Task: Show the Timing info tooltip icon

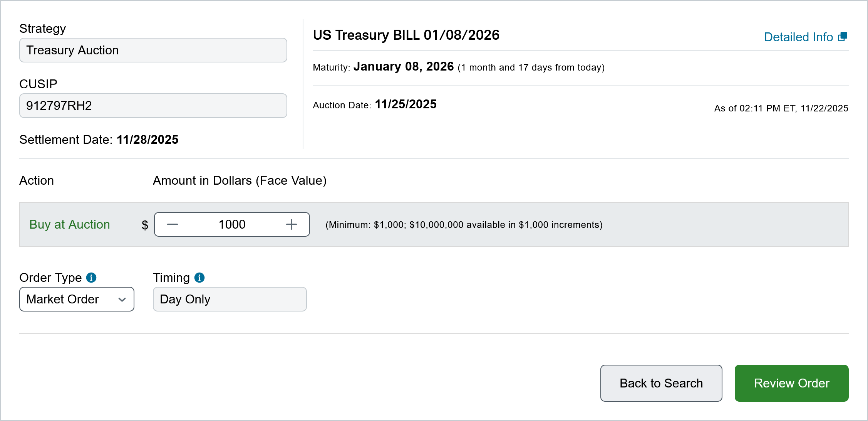Action: click(x=199, y=278)
